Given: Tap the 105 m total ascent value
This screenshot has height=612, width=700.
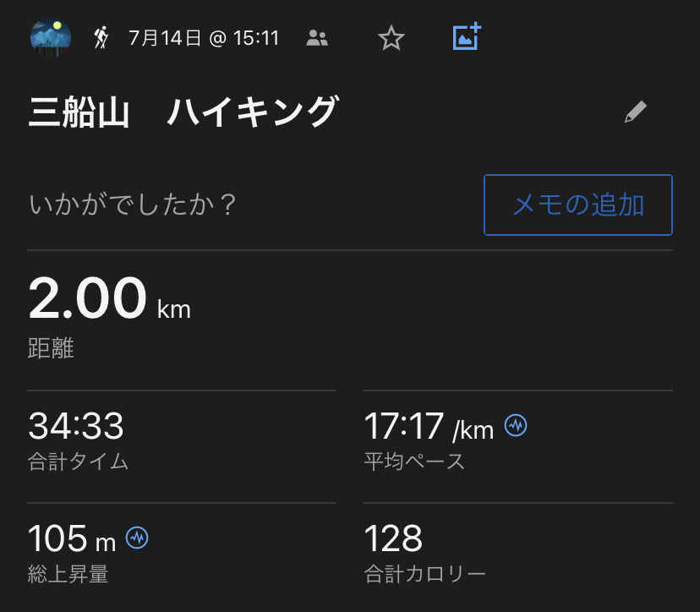Looking at the screenshot, I should pyautogui.click(x=72, y=538).
